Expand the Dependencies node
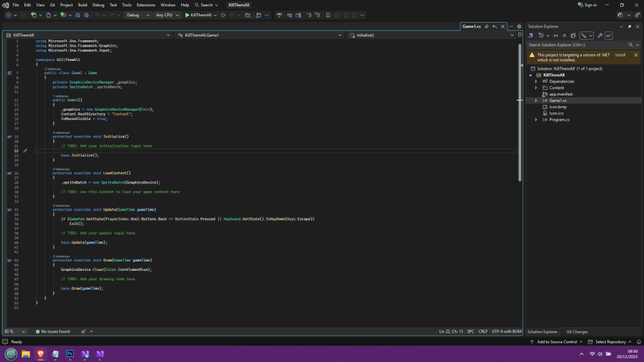644x362 pixels. 536,81
